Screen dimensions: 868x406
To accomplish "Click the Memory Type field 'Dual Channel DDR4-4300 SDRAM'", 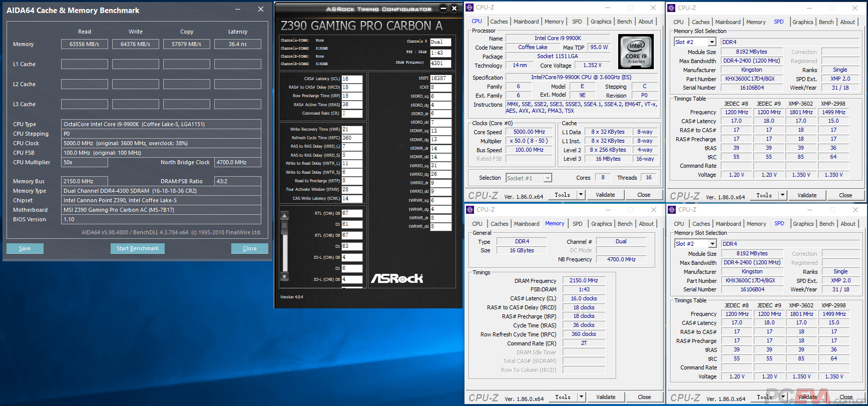I will click(161, 191).
